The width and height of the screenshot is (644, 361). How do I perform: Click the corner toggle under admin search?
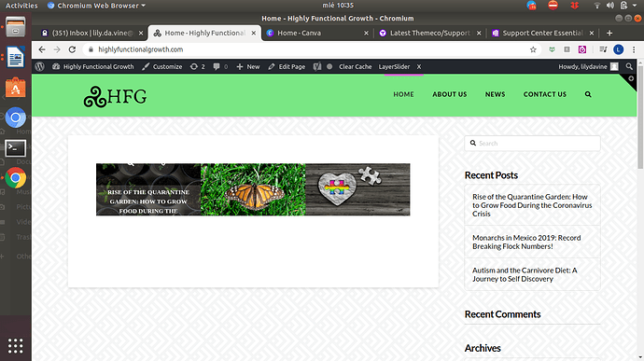coord(631,78)
